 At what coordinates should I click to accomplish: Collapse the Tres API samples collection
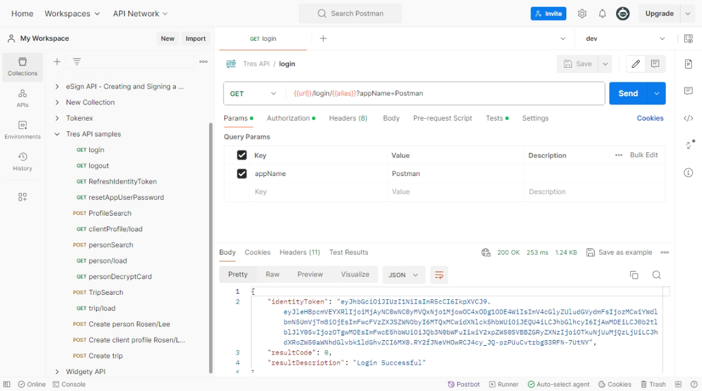(x=57, y=134)
